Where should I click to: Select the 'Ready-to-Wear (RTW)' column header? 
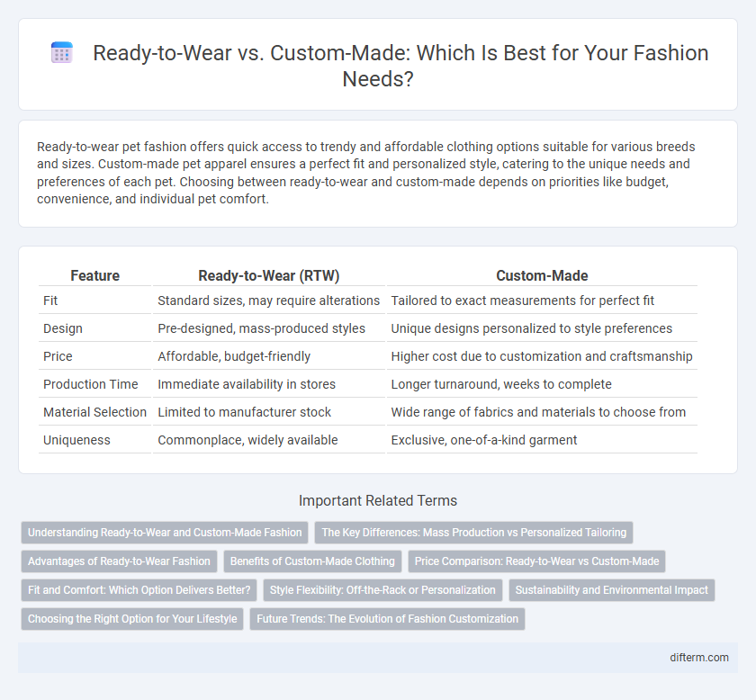pos(269,275)
